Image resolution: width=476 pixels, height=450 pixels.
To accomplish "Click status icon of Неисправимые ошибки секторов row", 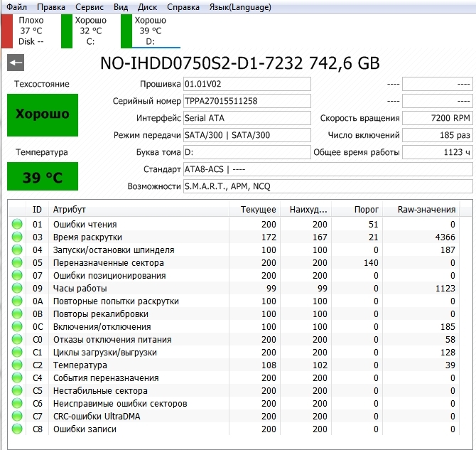I will [x=17, y=403].
